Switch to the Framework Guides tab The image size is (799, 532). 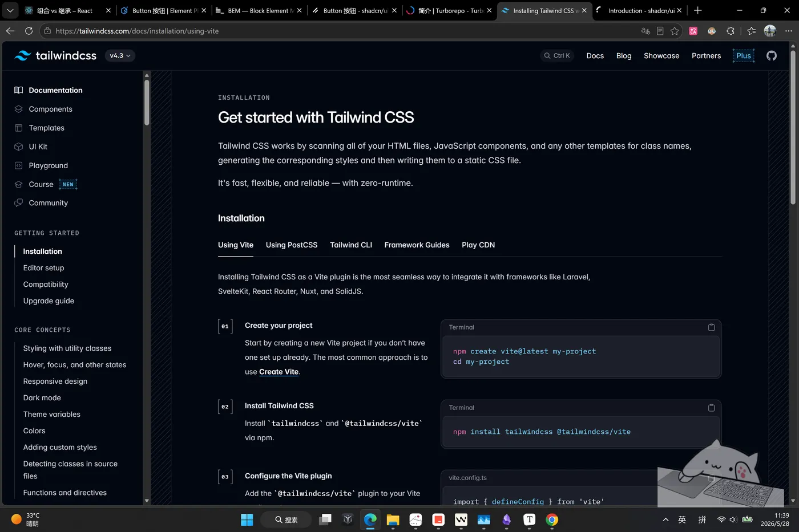[417, 245]
